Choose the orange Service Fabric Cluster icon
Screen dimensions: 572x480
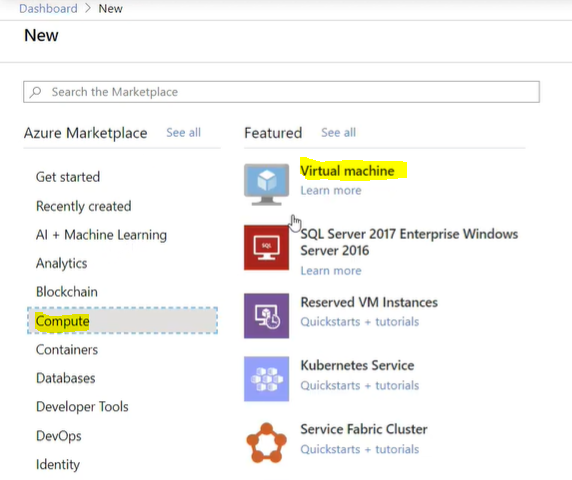[266, 443]
